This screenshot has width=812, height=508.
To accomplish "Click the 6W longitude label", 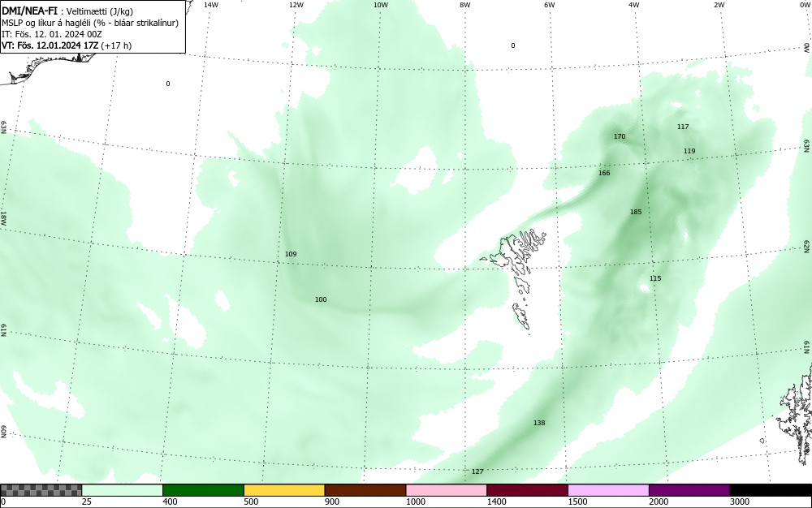I will point(550,5).
